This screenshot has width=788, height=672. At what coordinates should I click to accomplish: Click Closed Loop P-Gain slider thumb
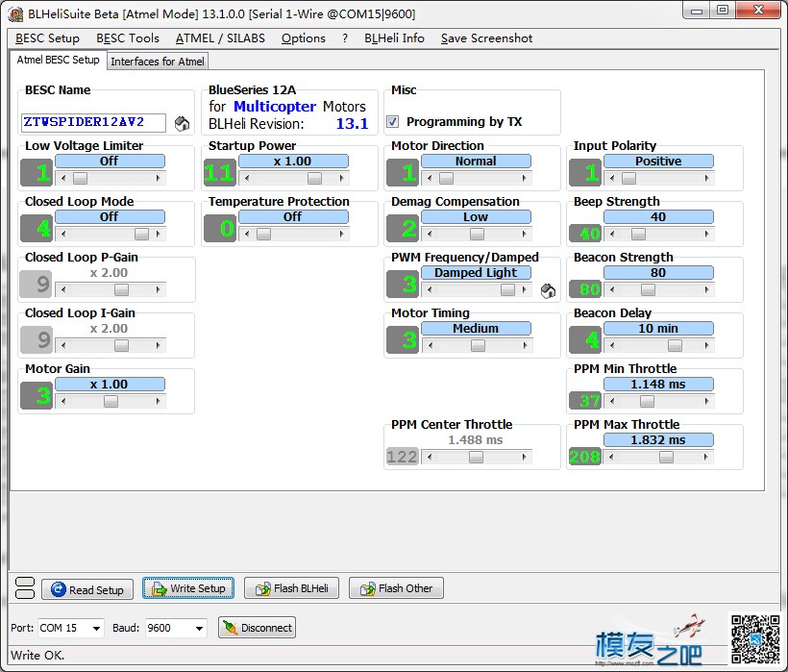point(121,290)
